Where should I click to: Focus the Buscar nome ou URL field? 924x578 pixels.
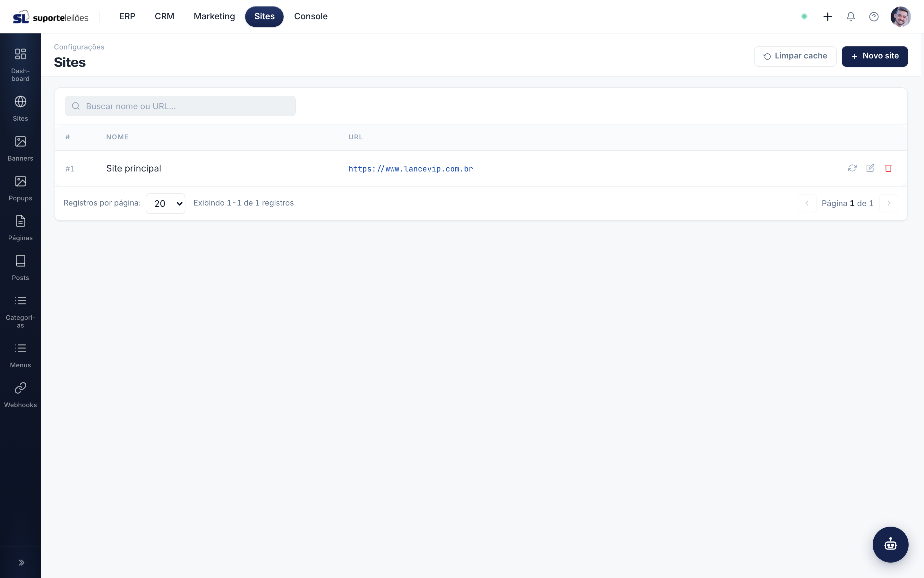[x=180, y=106]
